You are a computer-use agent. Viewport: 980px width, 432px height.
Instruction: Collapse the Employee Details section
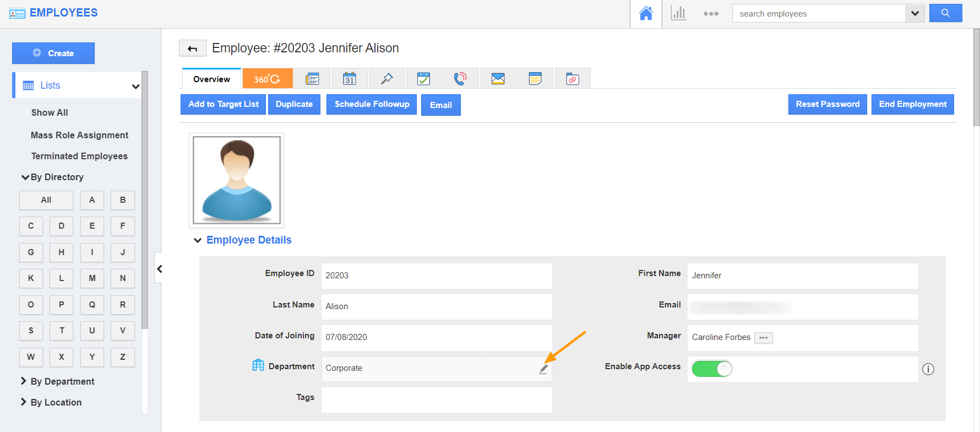(x=198, y=240)
